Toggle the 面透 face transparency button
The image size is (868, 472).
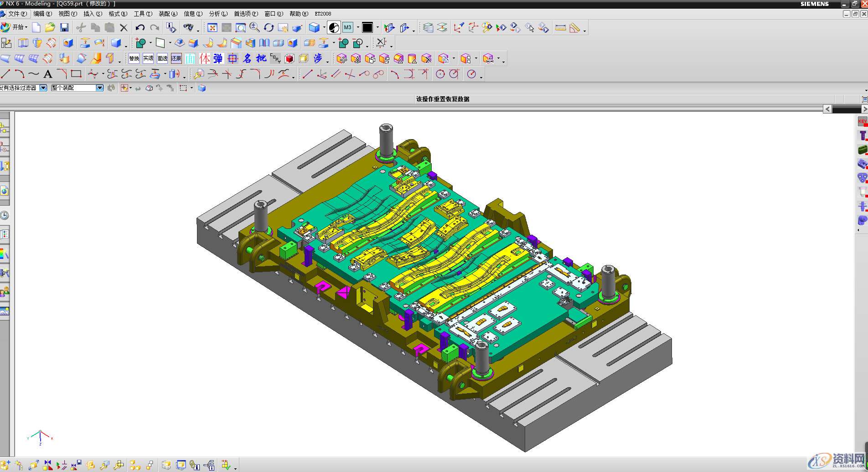[x=162, y=58]
